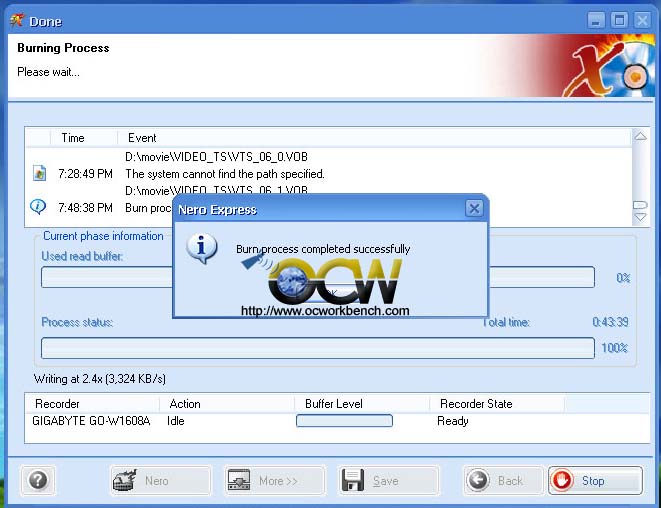Click the 'Idle' action cell

tap(176, 421)
